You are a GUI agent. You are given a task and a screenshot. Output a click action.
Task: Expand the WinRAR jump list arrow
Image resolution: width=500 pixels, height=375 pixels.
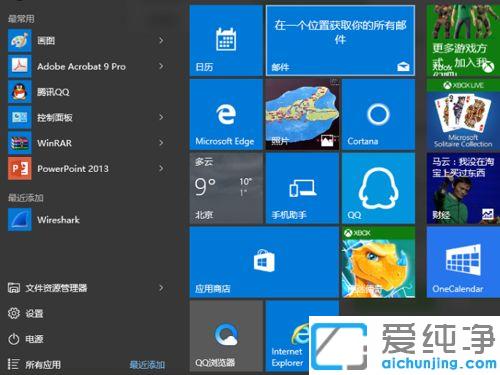[x=161, y=143]
